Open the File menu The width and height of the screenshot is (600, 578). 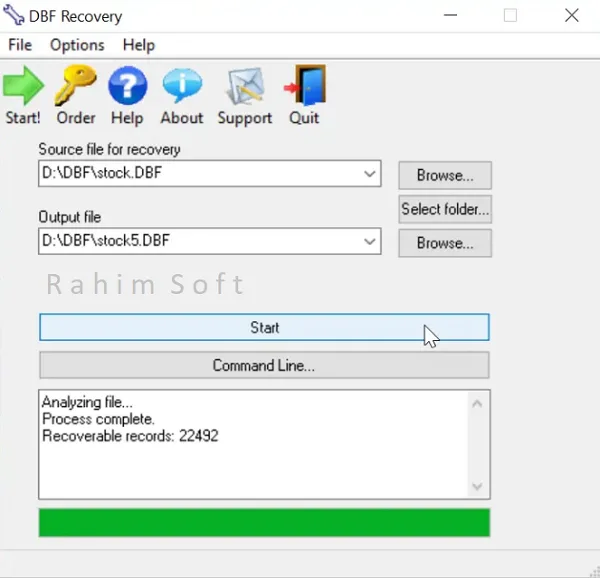[20, 45]
